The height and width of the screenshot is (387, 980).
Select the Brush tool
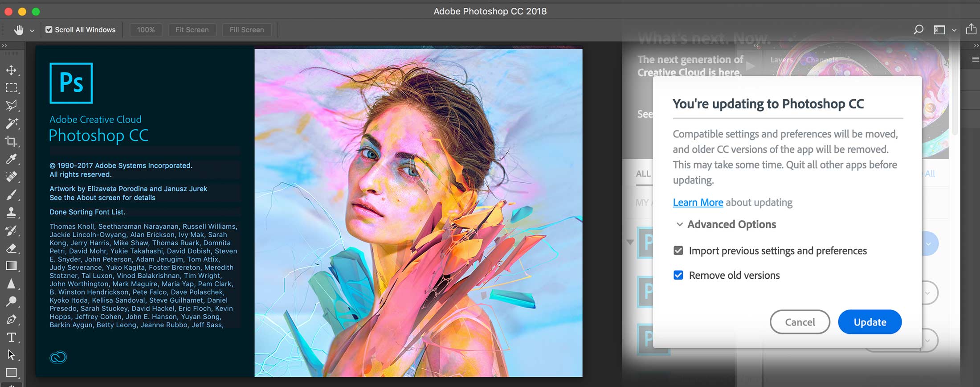(11, 195)
